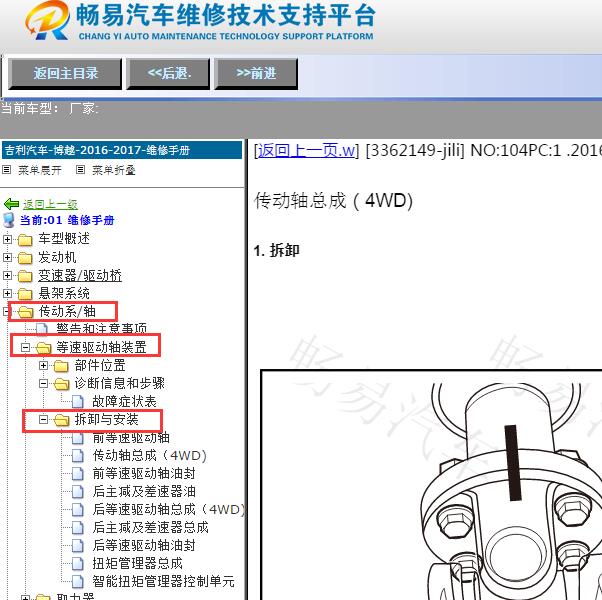
Task: Collapse the 等速驱动轴装置 node
Action: [25, 347]
